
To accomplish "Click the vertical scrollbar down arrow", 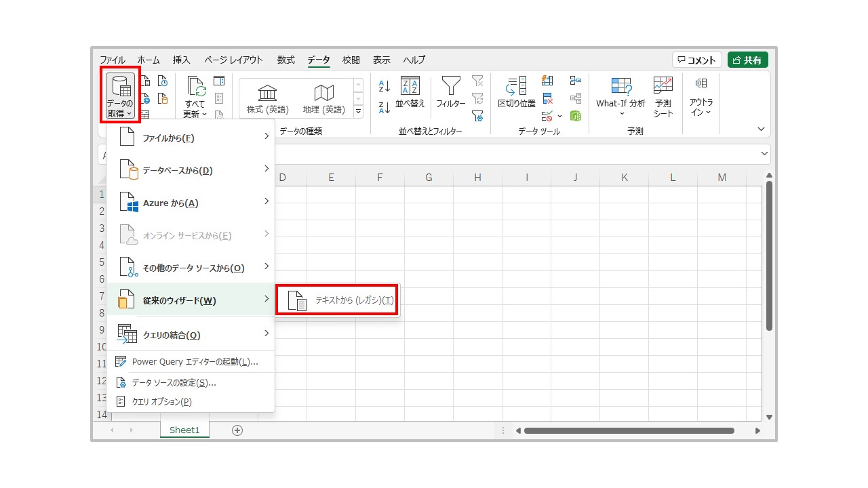I will 769,417.
